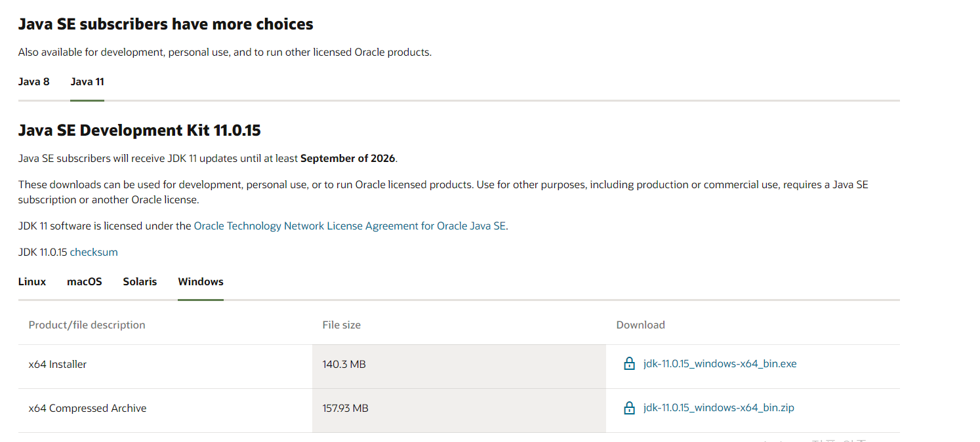980x442 pixels.
Task: Click the Java SE Development Kit 11.0.15 heading
Action: (x=139, y=131)
